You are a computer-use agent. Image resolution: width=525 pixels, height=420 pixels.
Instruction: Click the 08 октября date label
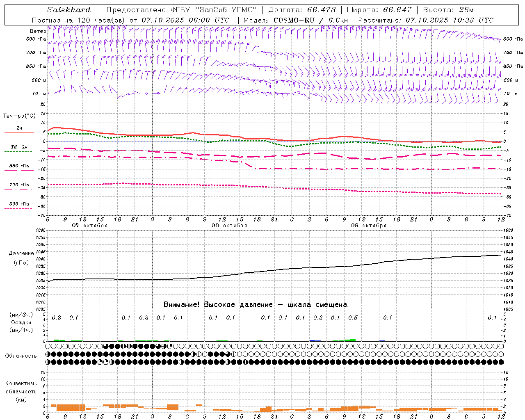coord(229,226)
